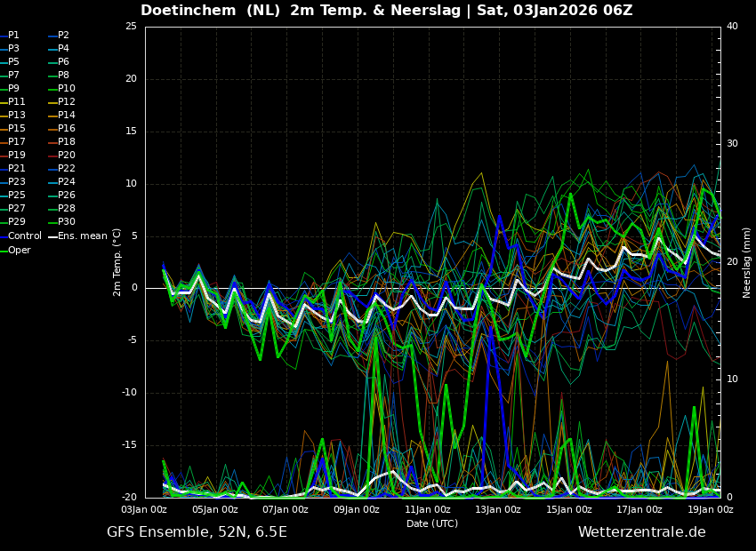Click the -15 temperature axis value
Screen dimensions: 756x551
tap(130, 445)
